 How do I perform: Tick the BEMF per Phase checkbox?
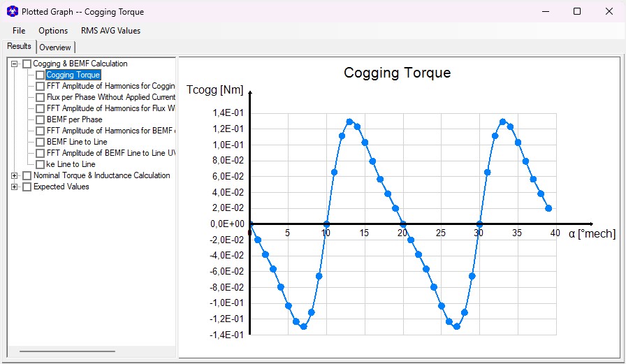[x=40, y=119]
